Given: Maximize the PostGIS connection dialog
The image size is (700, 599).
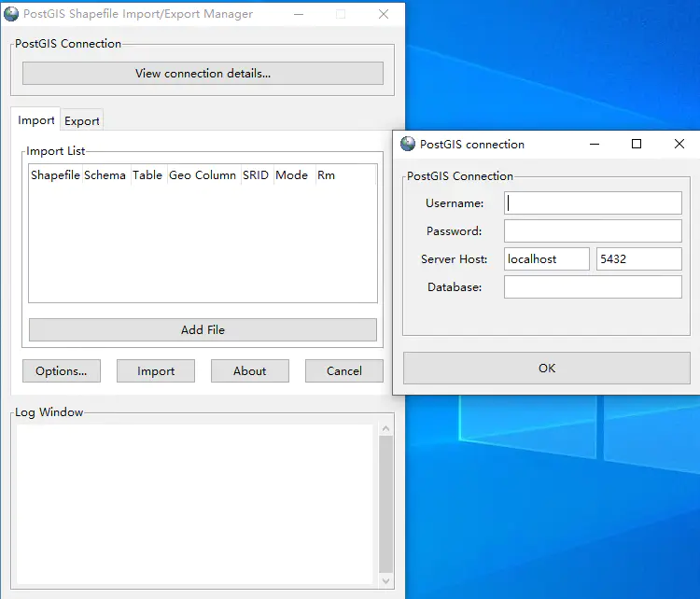Looking at the screenshot, I should tap(637, 145).
